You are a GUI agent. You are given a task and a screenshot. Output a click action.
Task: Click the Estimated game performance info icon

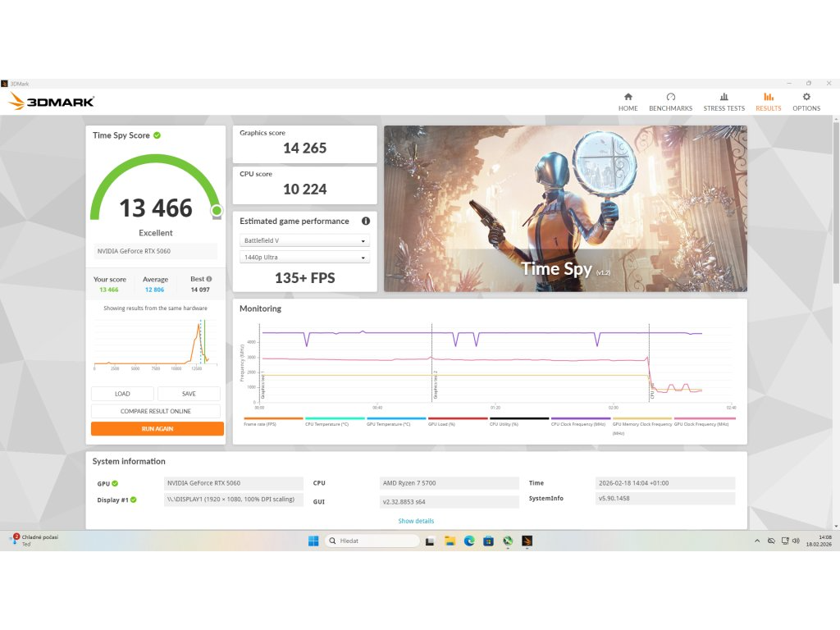click(x=365, y=221)
